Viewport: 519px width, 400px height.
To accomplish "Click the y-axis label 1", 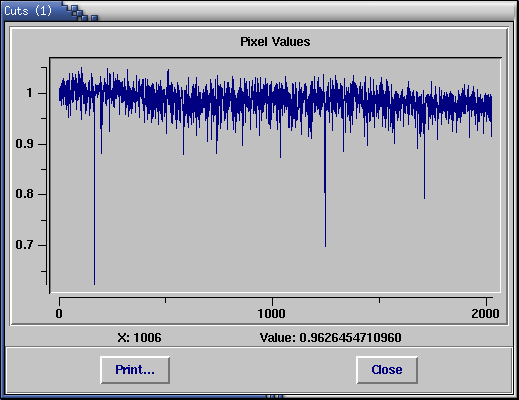I will point(30,93).
